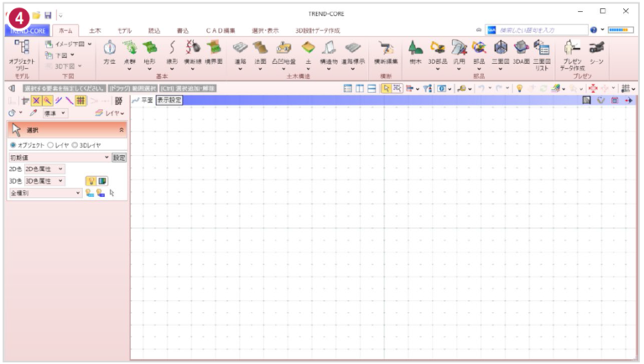Open the プレゼンデータ作成 presentation tool
This screenshot has width=644, height=364.
(x=573, y=52)
